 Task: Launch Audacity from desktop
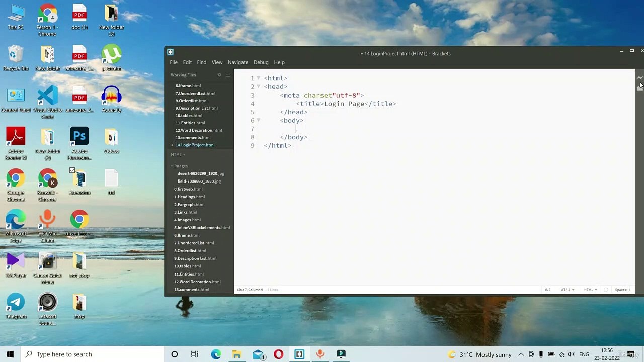pos(111,100)
